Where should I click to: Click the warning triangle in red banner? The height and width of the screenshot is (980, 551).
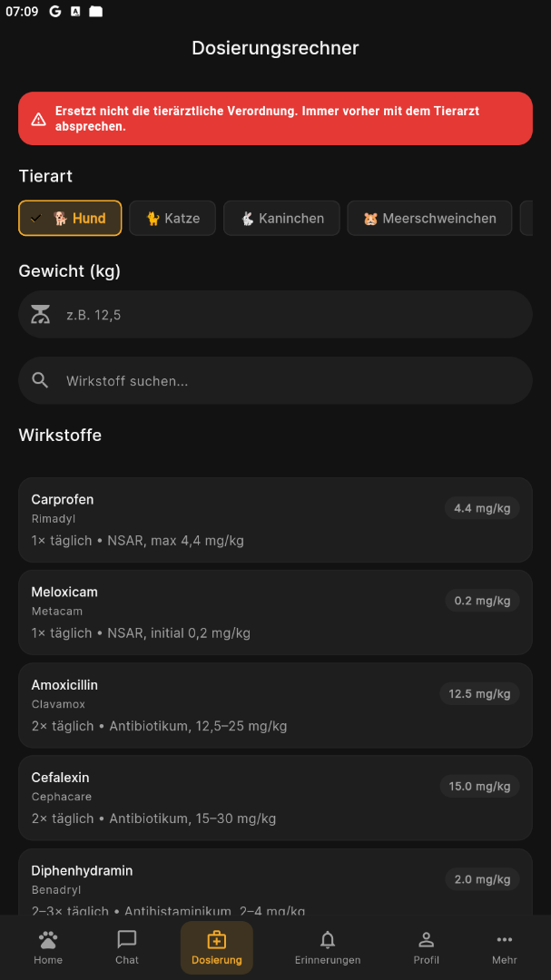click(x=39, y=119)
